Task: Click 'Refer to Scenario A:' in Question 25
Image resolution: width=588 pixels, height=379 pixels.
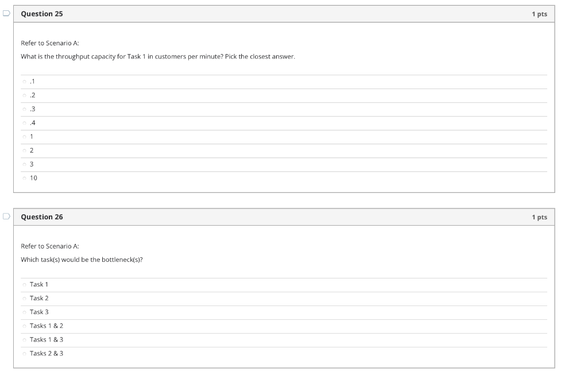Action: click(x=50, y=43)
